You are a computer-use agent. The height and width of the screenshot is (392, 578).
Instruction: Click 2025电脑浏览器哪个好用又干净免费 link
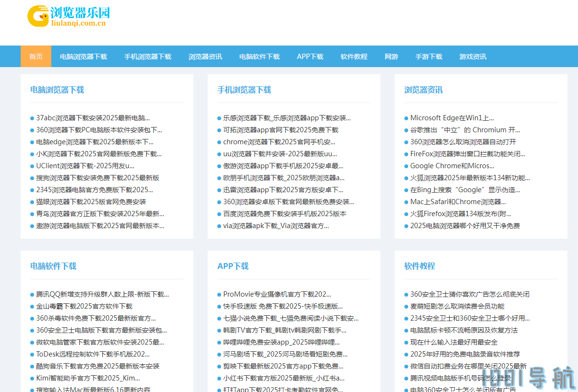coord(465,226)
